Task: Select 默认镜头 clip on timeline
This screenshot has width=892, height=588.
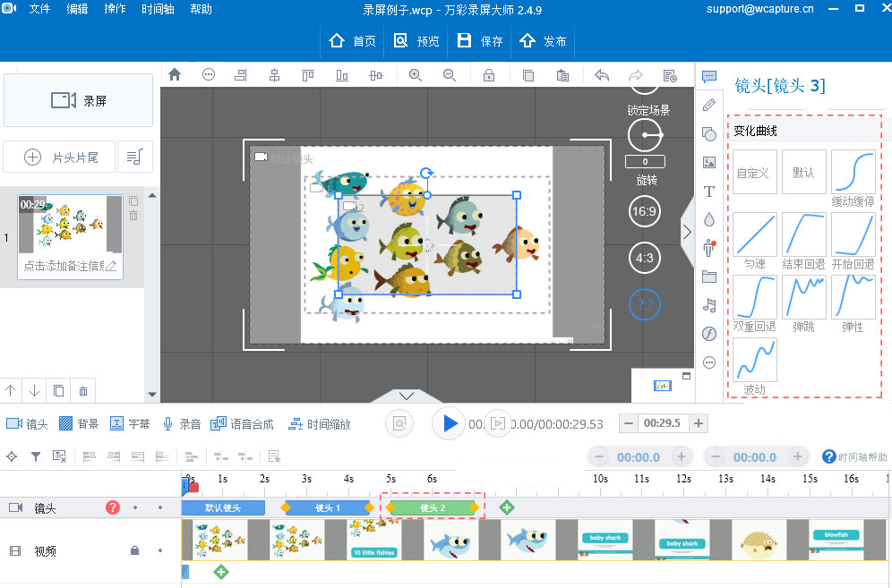Action: [x=223, y=507]
